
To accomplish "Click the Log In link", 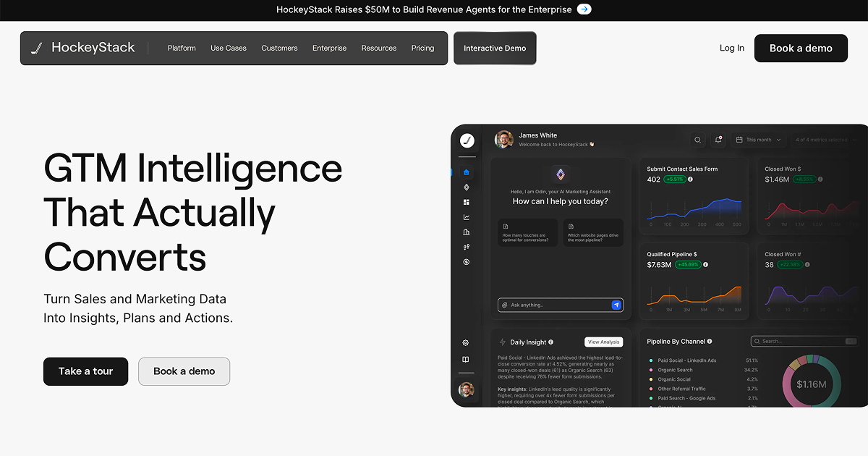I will pyautogui.click(x=732, y=48).
